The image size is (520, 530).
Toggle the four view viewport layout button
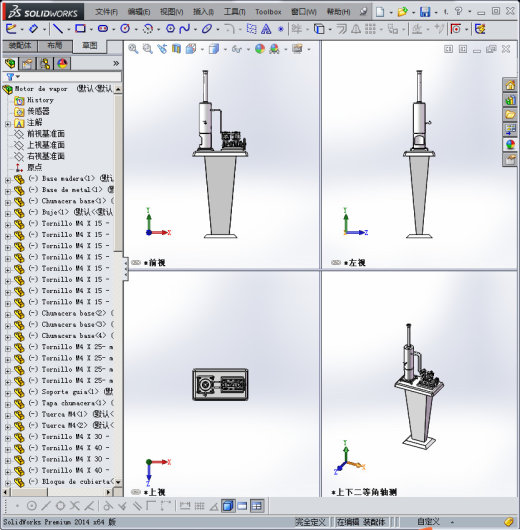point(257,506)
